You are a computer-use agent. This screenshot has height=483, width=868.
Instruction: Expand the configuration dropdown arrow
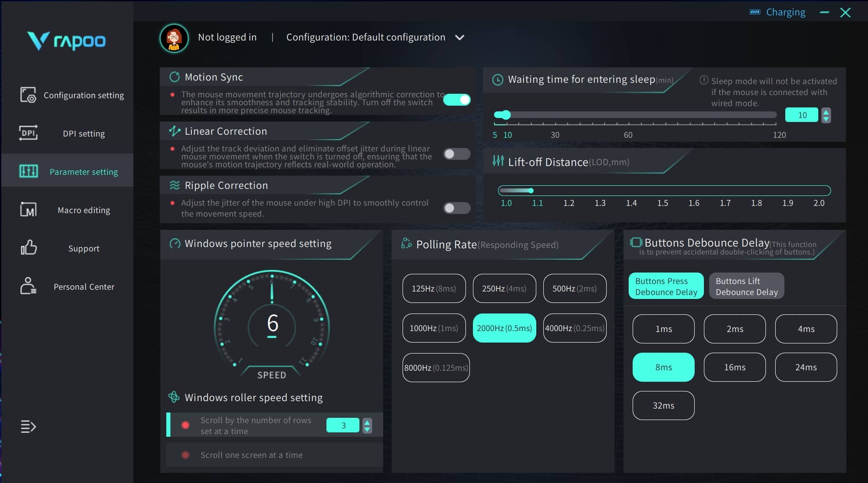pos(460,38)
